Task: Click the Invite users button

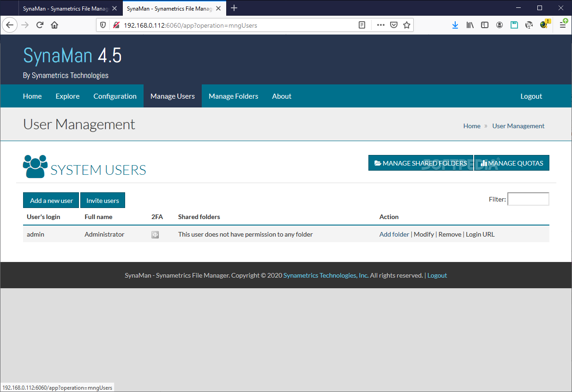Action: coord(102,200)
